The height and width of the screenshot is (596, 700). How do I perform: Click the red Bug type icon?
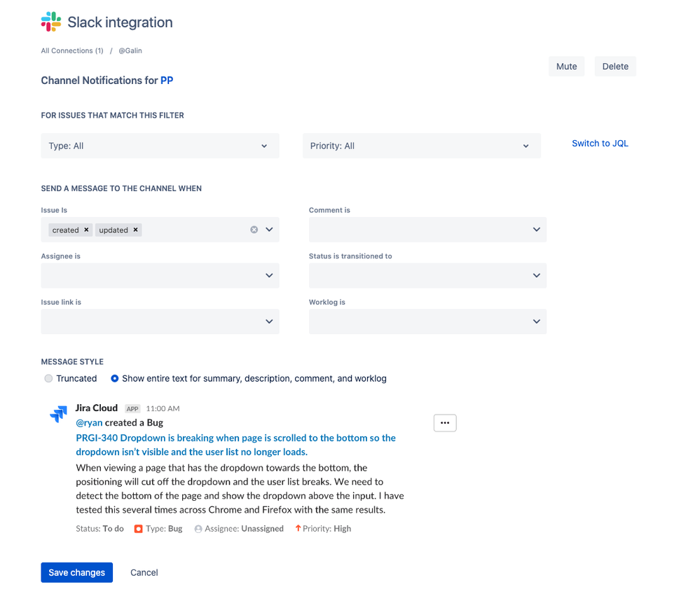coord(139,529)
